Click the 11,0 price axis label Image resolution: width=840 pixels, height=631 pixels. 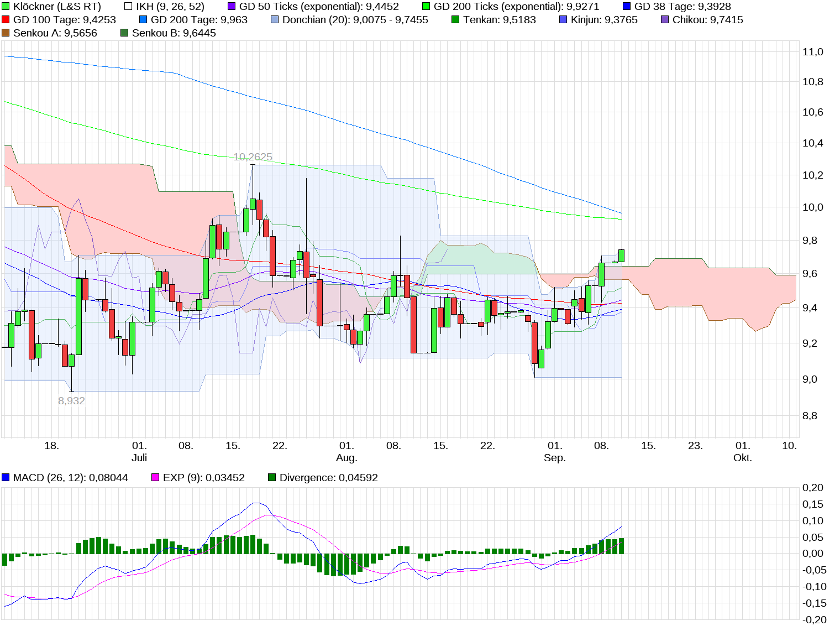click(x=813, y=52)
